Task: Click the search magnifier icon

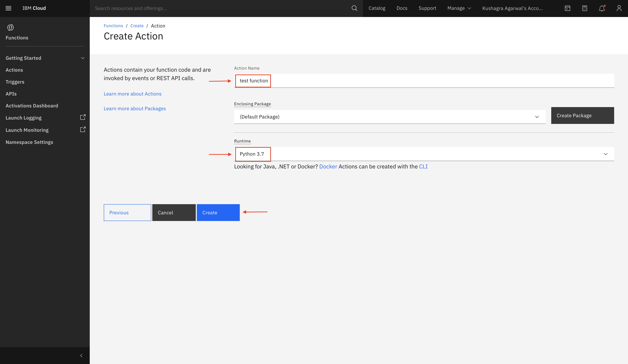Action: [x=354, y=8]
